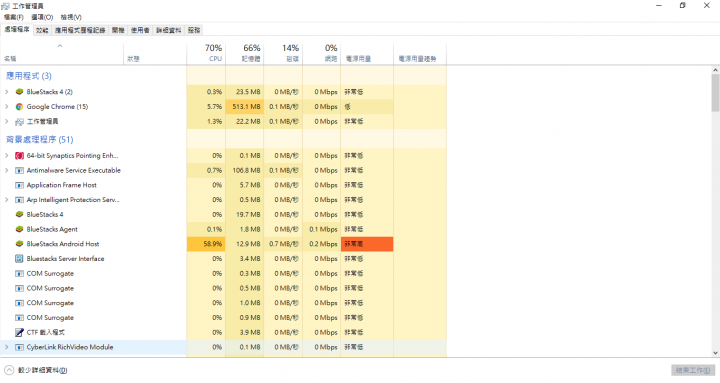
Task: Sort by the 名稱 column header
Action: (62, 53)
